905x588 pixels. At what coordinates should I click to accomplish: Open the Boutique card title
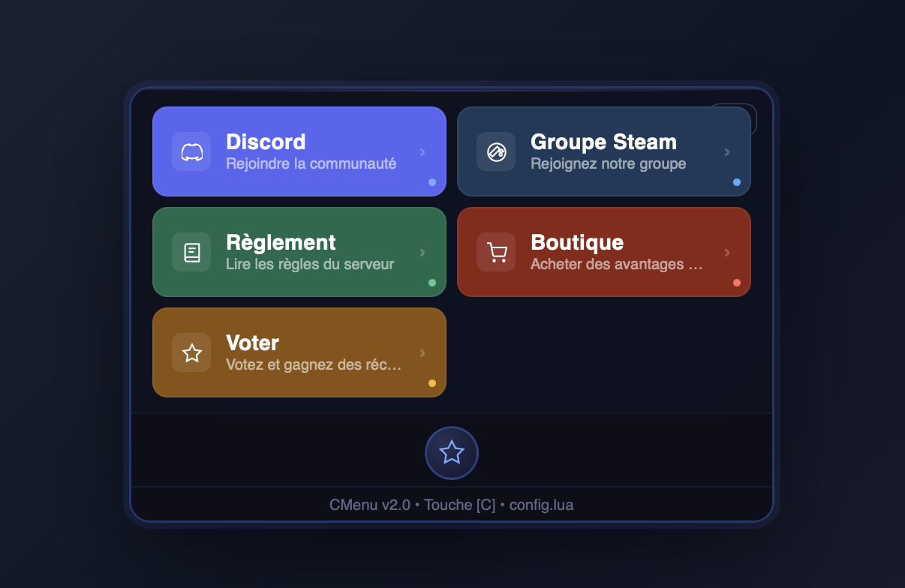point(577,242)
